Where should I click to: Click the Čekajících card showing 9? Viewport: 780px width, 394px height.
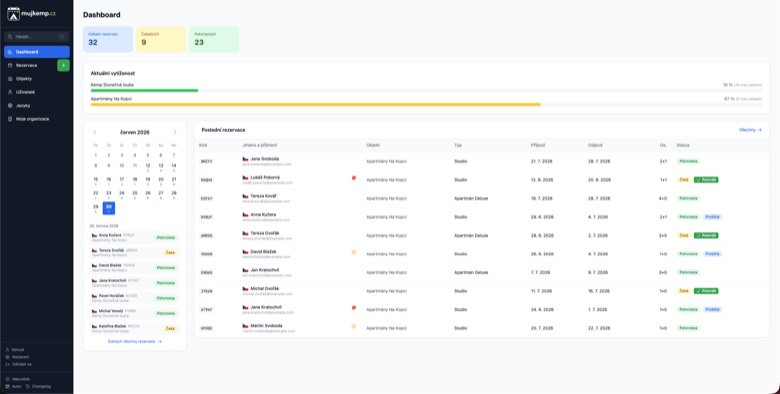(161, 39)
